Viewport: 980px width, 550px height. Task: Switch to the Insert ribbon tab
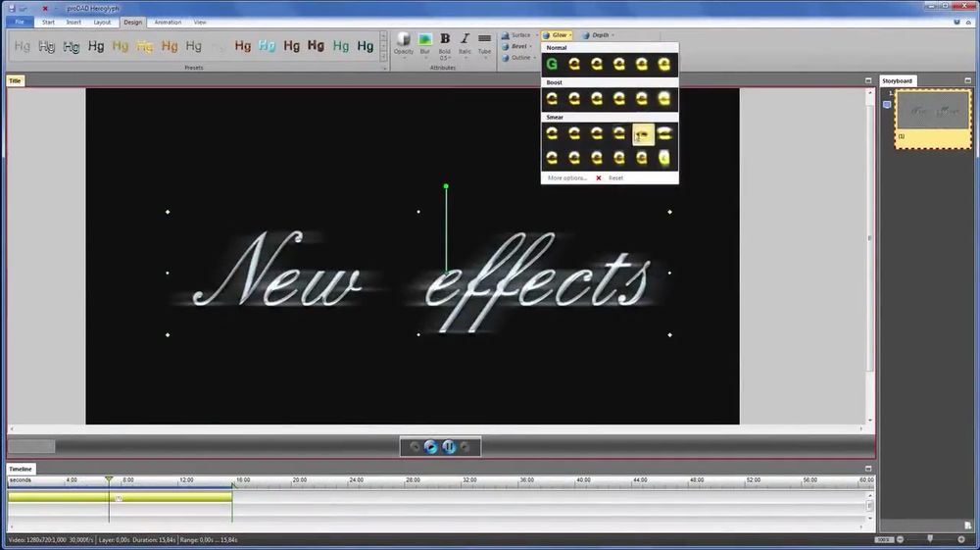pos(73,22)
